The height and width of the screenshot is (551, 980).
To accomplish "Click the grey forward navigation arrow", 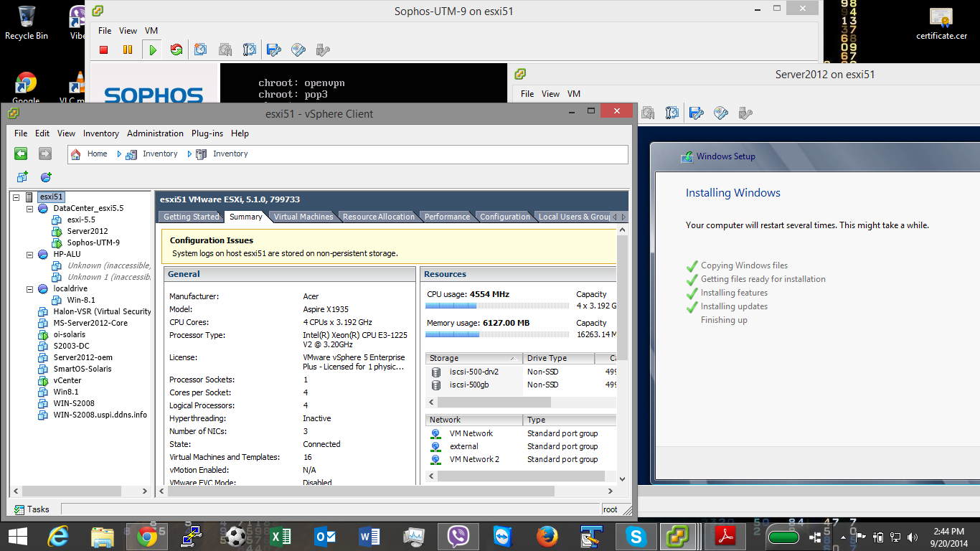I will point(45,154).
